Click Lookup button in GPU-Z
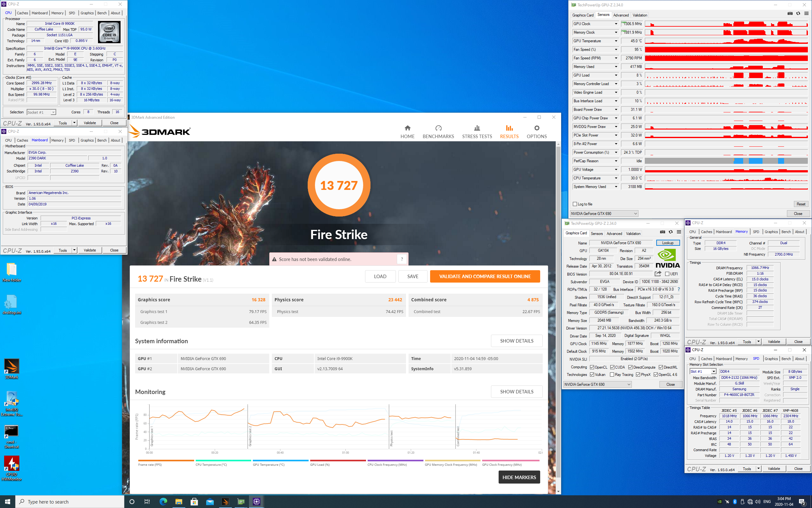Image resolution: width=812 pixels, height=508 pixels. [668, 243]
